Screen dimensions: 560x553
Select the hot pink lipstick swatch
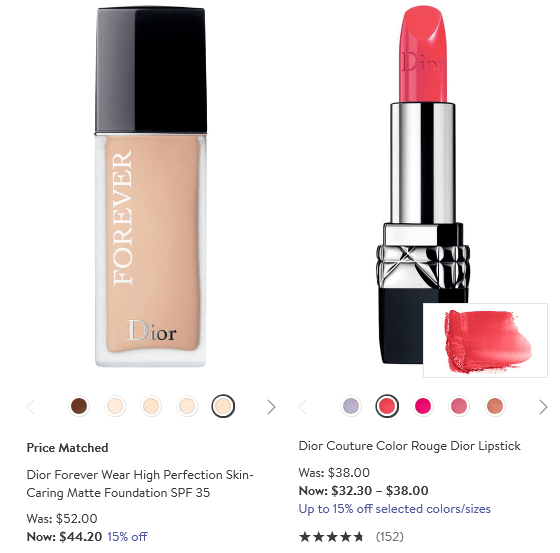(x=423, y=406)
